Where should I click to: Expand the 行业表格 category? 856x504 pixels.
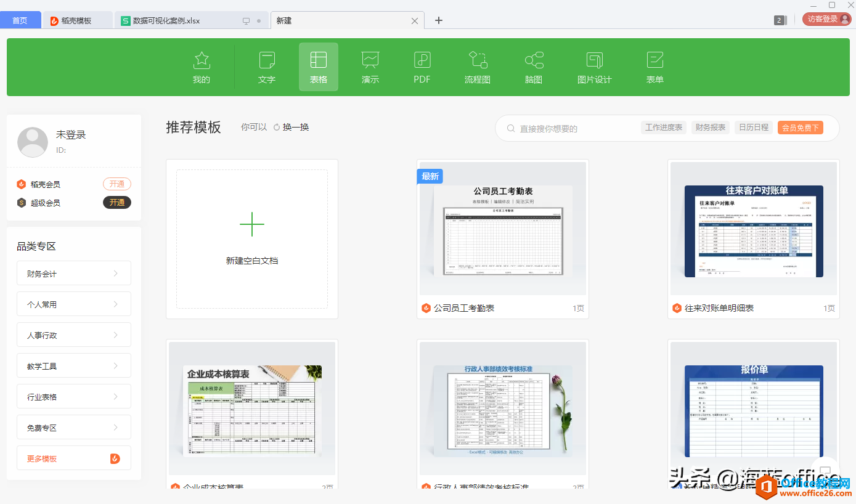click(x=74, y=397)
